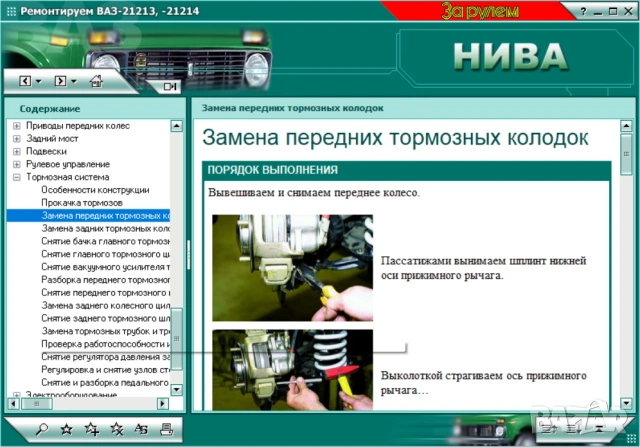
Task: Remove bookmark with the star-x icon
Action: pos(117,429)
